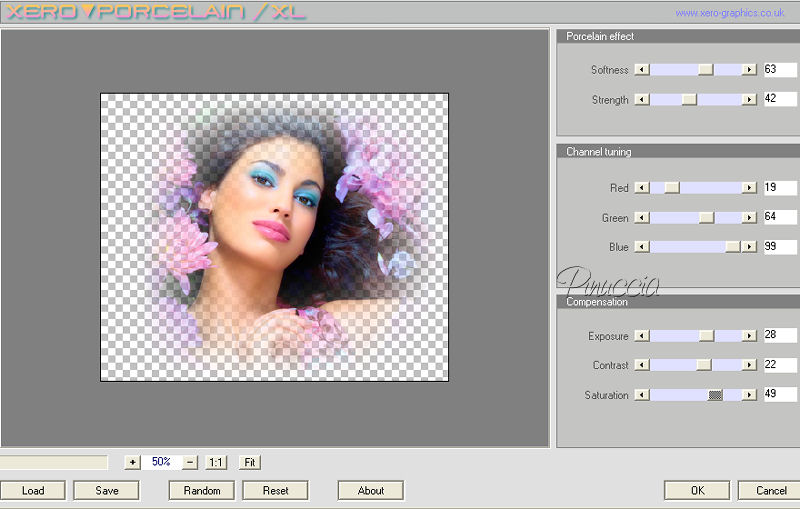Click right arrow of Strength slider
Viewport: 800px width, 509px height.
pos(749,99)
